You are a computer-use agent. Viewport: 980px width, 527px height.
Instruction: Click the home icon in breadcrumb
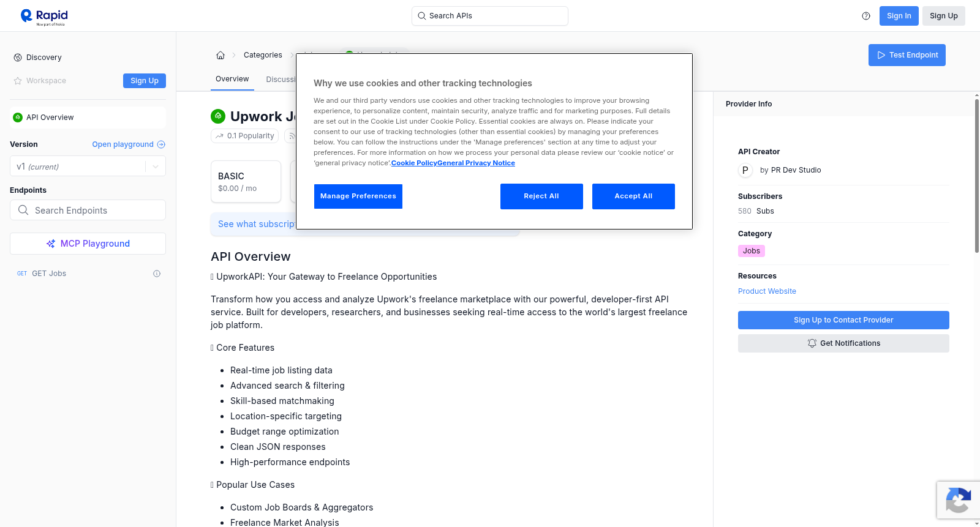point(221,55)
